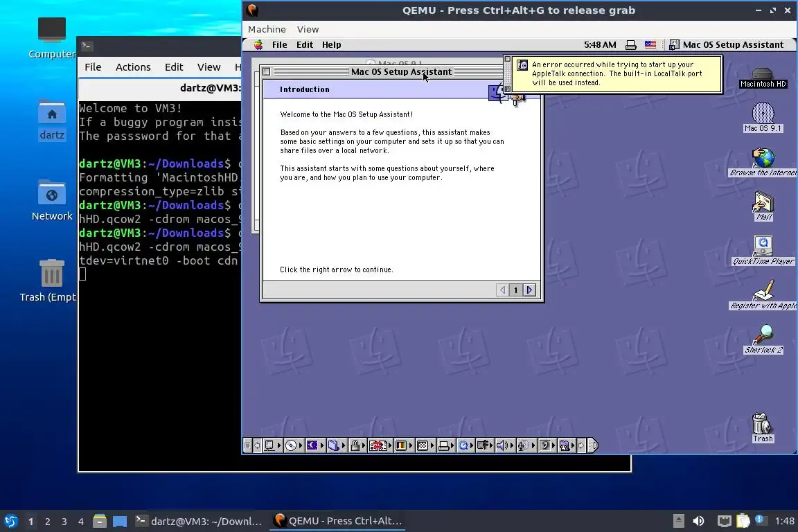
Task: Open Speakable Items ear strip module
Action: coord(548,445)
